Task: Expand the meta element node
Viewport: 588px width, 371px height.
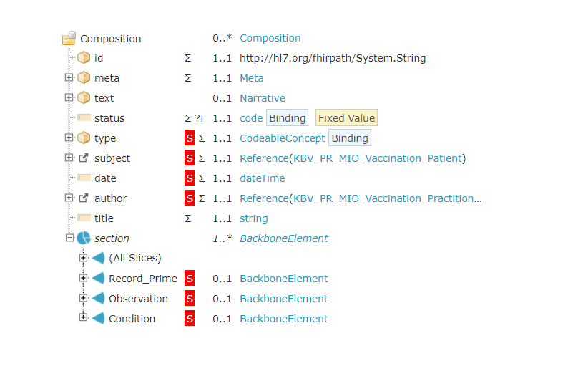Action: [69, 78]
